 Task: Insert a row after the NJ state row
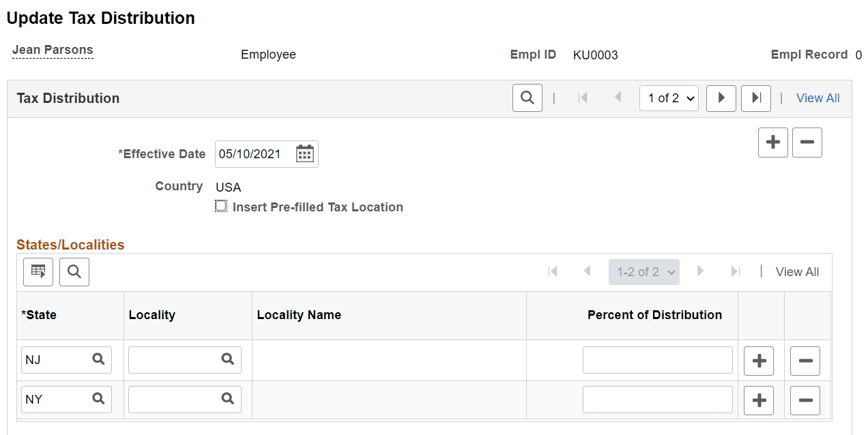pyautogui.click(x=759, y=361)
